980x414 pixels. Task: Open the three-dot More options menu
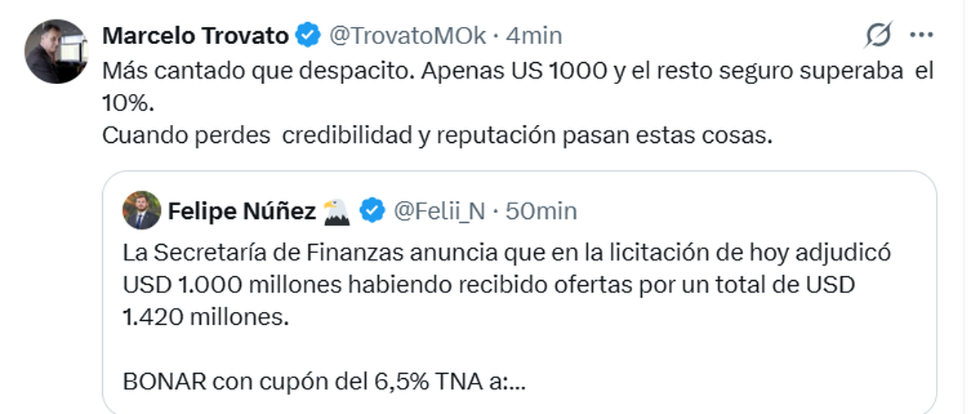tap(921, 35)
